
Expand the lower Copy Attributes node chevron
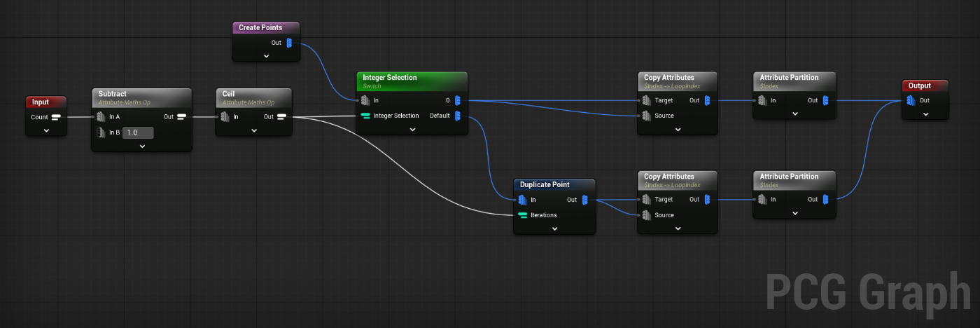(x=678, y=229)
